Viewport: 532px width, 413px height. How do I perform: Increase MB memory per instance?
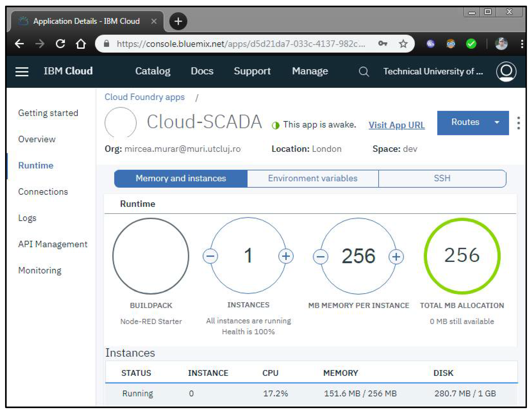(x=396, y=257)
